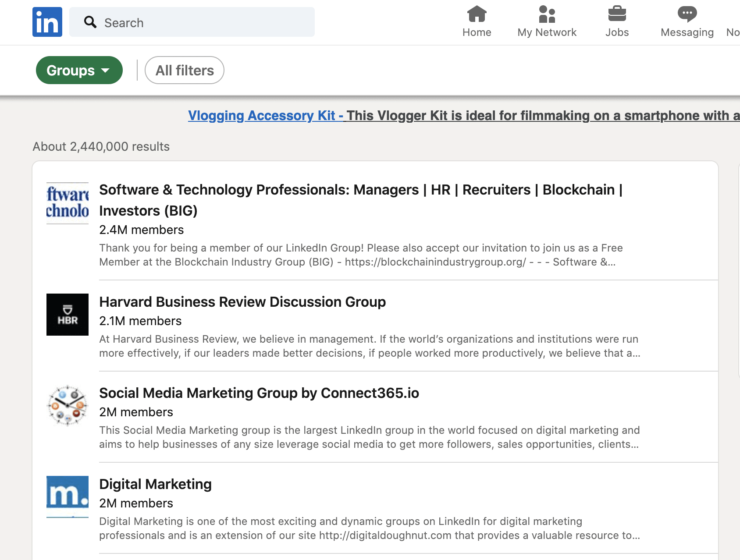740x560 pixels.
Task: Click 'About 2,440,000 results' text
Action: [101, 146]
